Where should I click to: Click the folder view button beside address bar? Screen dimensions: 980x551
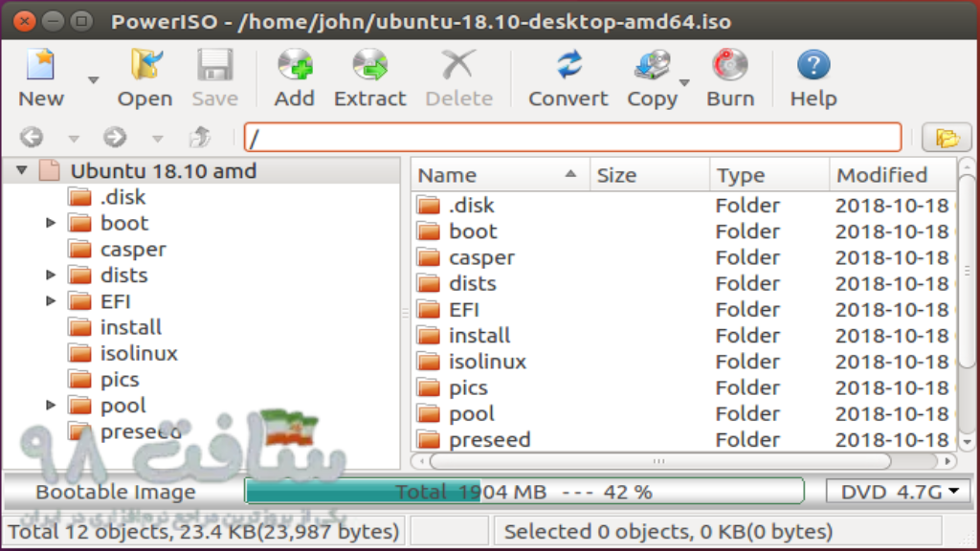pyautogui.click(x=947, y=138)
